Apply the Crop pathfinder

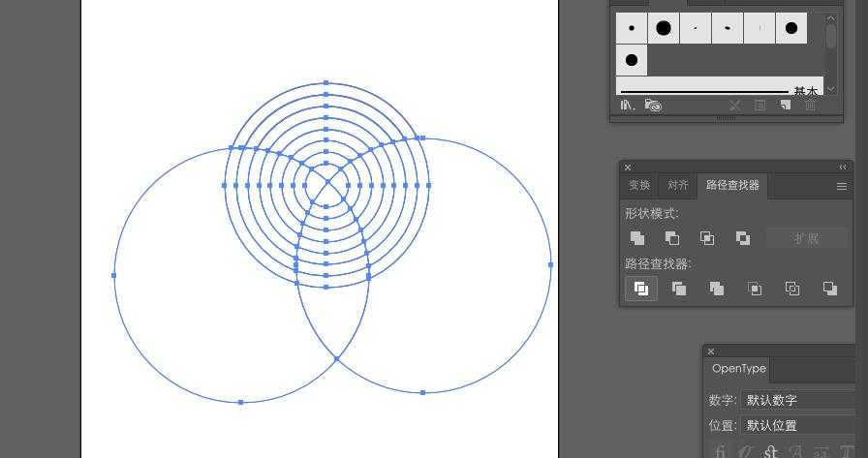[x=755, y=289]
